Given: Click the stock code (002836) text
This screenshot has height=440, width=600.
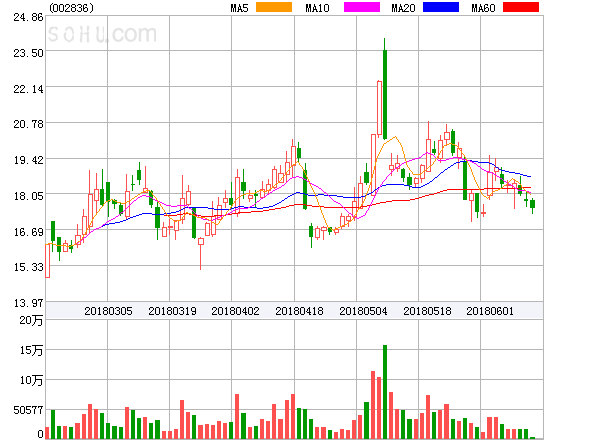Looking at the screenshot, I should tap(72, 8).
